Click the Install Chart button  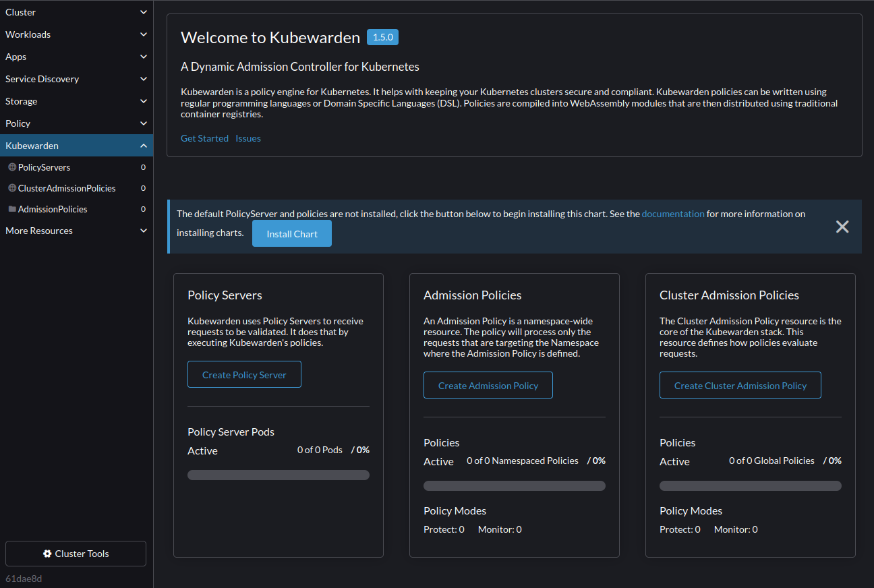pyautogui.click(x=291, y=233)
